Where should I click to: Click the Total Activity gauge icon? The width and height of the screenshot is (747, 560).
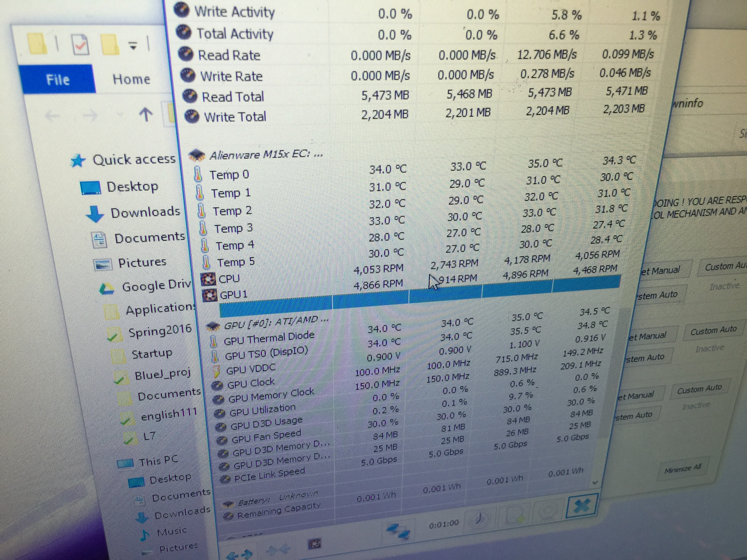pos(183,32)
